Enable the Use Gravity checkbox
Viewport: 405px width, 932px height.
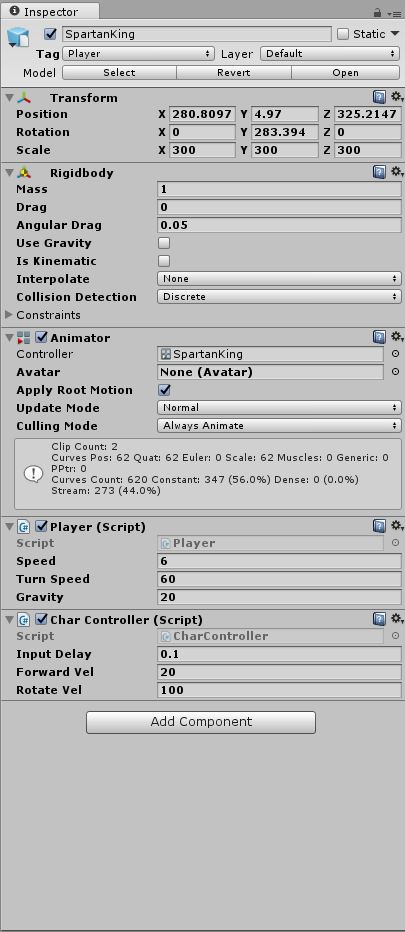pyautogui.click(x=164, y=243)
